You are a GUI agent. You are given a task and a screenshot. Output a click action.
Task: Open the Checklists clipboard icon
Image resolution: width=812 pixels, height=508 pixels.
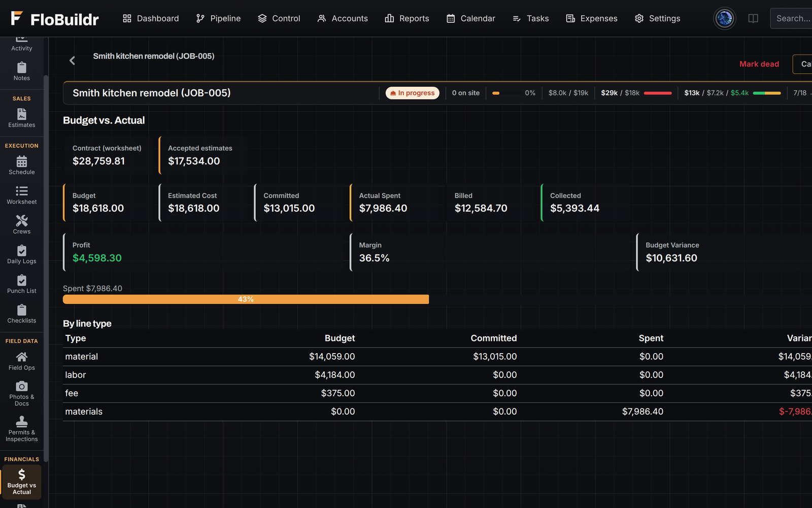tap(21, 314)
